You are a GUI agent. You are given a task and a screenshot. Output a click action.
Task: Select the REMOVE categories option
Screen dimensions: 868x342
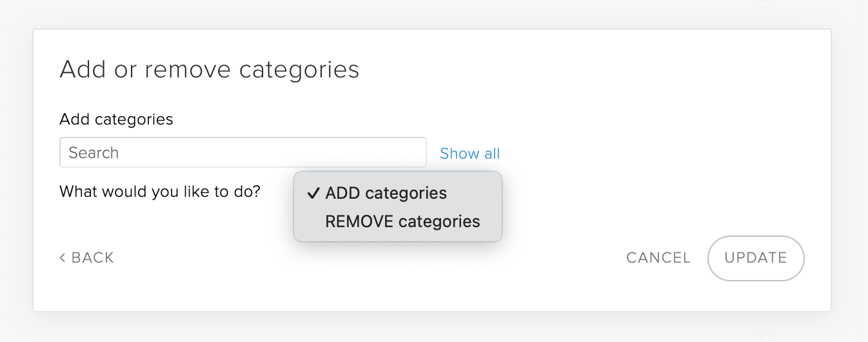(x=402, y=222)
